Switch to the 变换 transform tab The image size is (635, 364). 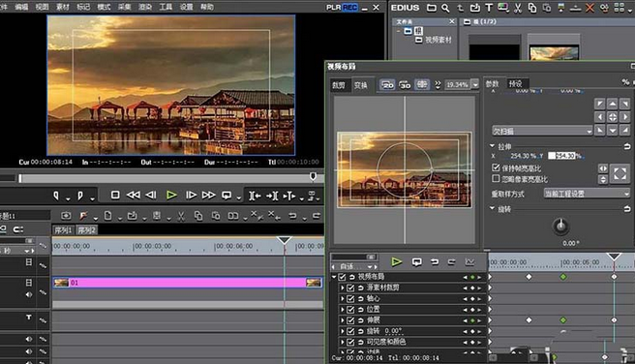tap(360, 85)
